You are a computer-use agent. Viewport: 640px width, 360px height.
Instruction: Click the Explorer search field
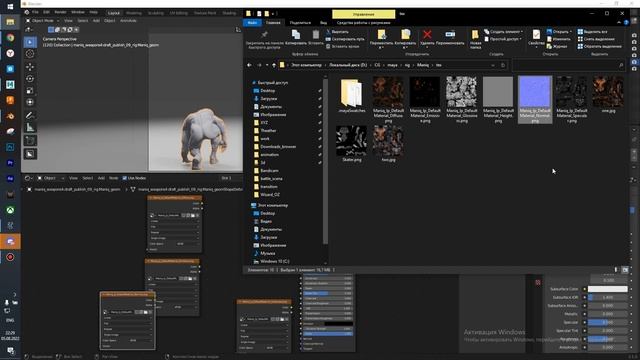pyautogui.click(x=569, y=65)
